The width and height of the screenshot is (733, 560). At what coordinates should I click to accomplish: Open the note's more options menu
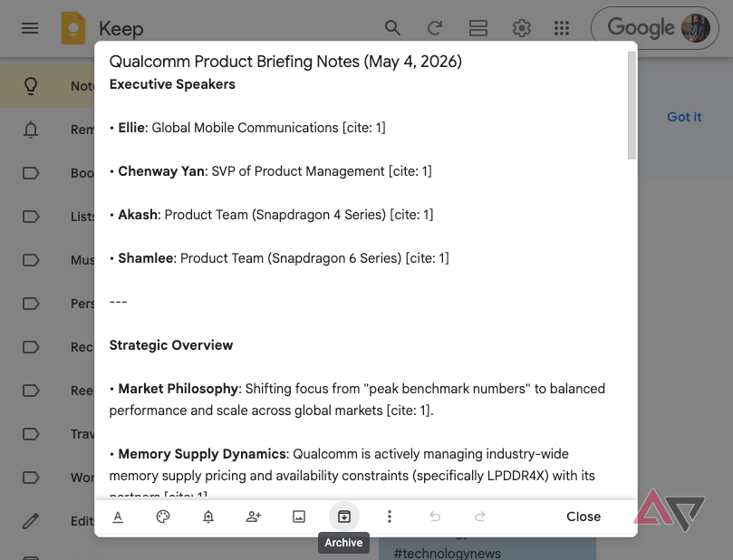pos(390,517)
